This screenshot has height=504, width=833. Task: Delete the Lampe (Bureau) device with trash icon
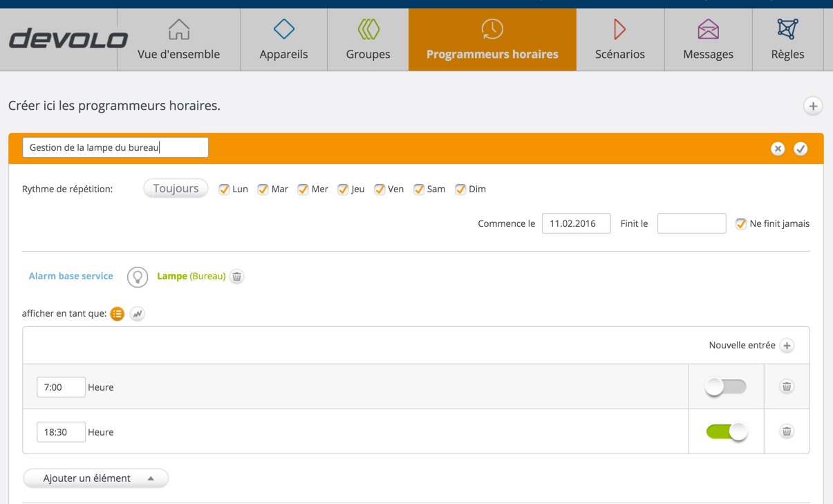point(236,277)
